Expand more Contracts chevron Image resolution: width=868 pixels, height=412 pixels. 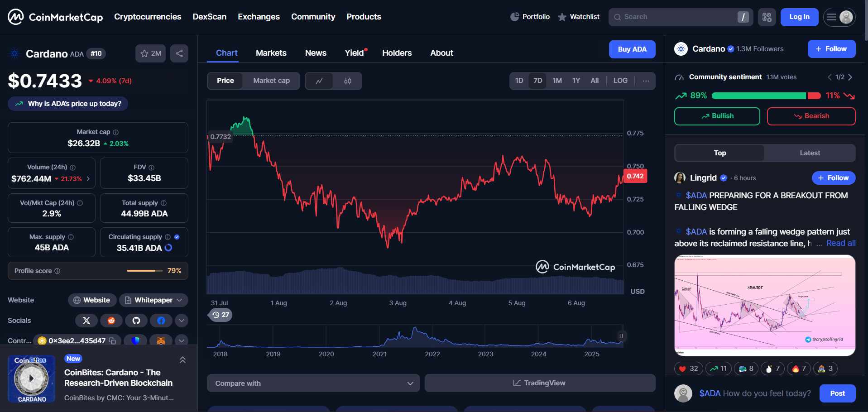pos(182,340)
